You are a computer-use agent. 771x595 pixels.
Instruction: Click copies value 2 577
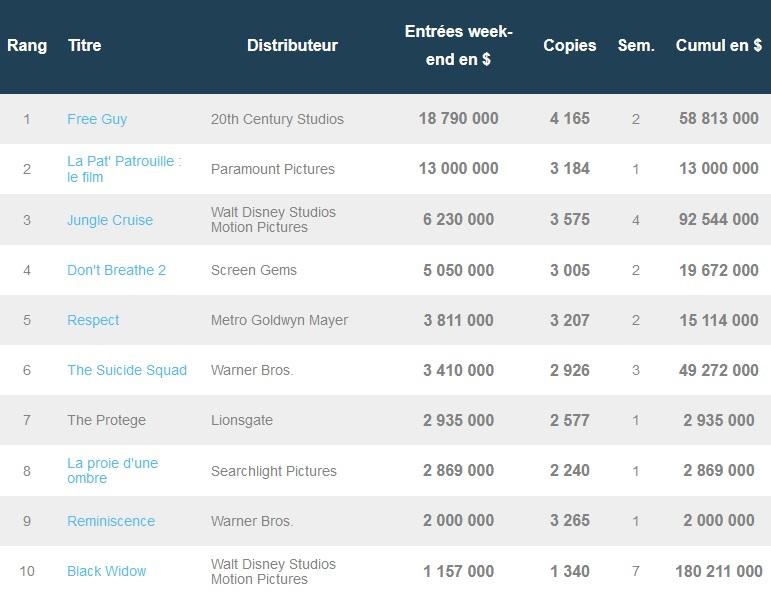(x=569, y=420)
